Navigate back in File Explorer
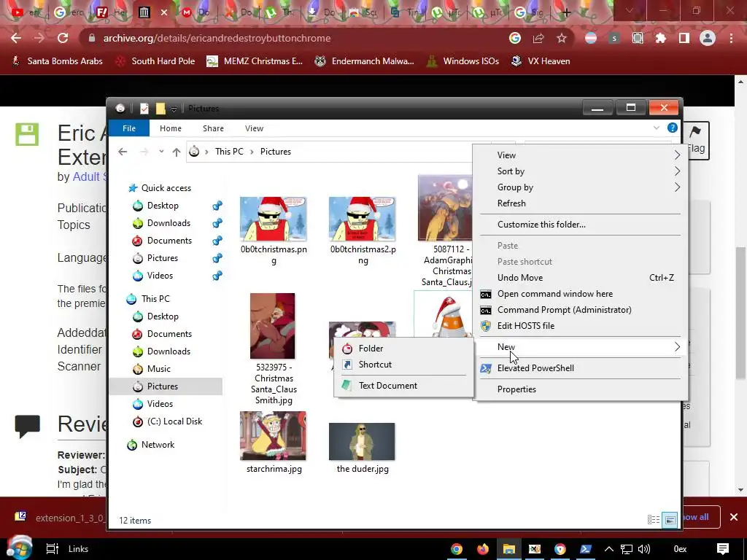The width and height of the screenshot is (747, 560). (x=123, y=152)
